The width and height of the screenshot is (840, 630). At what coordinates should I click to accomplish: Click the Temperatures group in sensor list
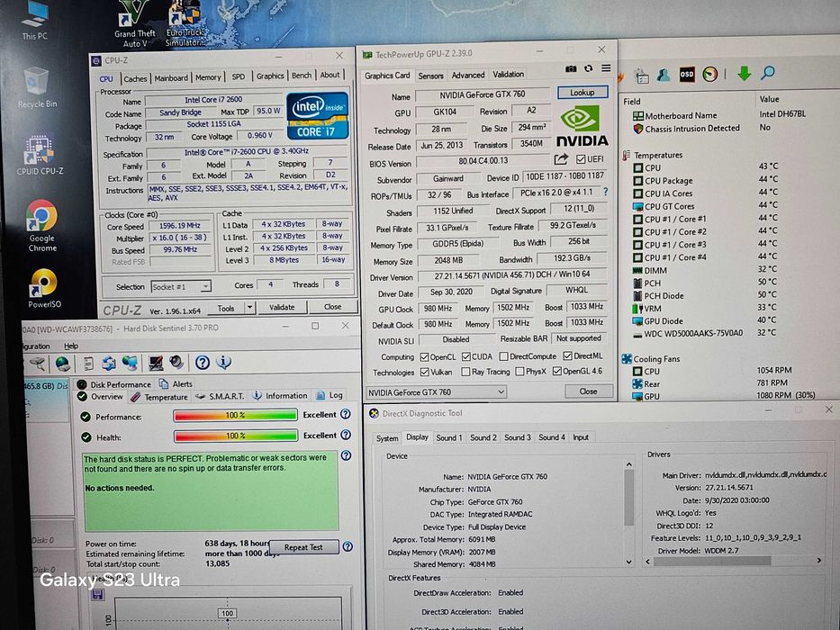(x=658, y=155)
